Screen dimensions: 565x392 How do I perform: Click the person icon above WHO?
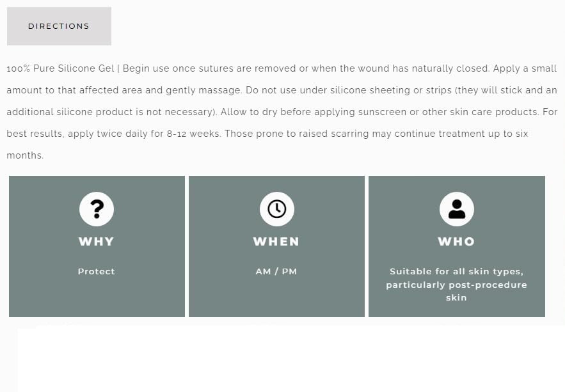coord(456,208)
